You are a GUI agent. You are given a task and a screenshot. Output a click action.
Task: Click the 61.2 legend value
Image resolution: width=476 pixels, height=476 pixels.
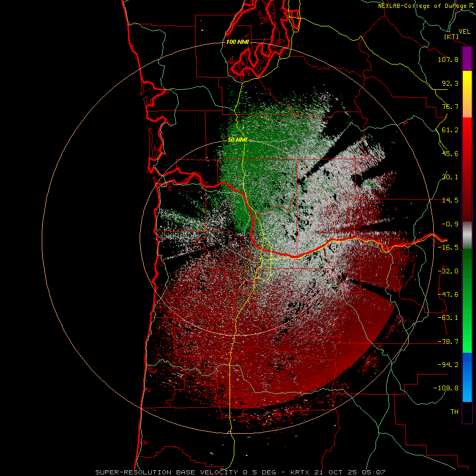click(450, 130)
